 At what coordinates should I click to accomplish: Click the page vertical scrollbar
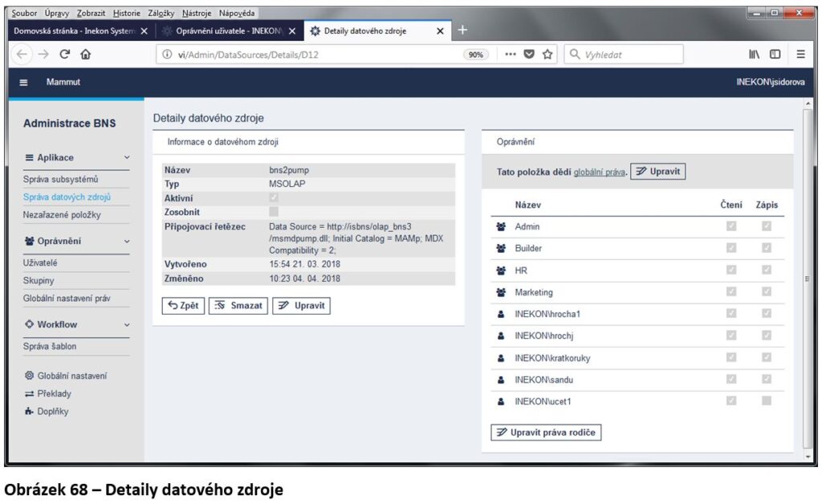[808, 278]
